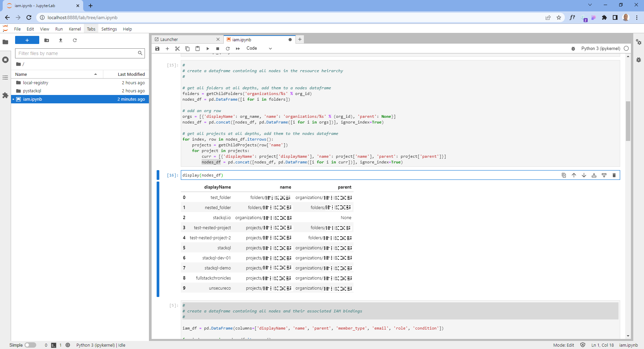Screen dimensions: 644x349
Task: Switch to the Launcher tab
Action: (x=169, y=39)
